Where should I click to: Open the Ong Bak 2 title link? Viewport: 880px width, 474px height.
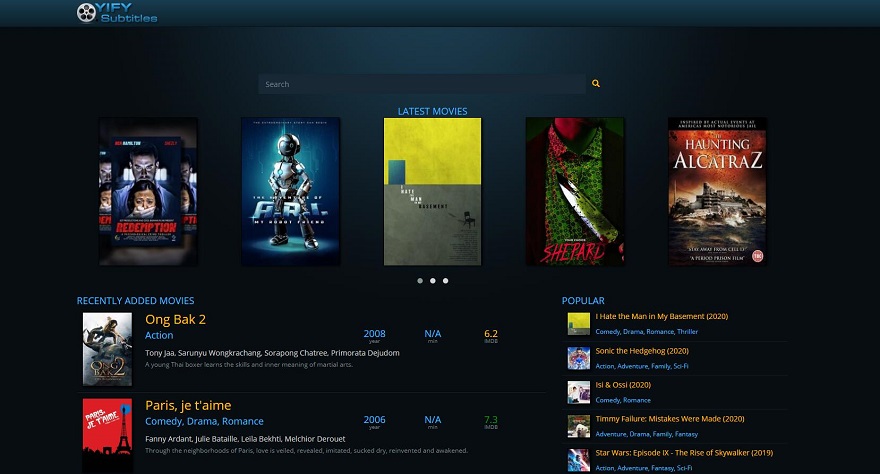[x=176, y=319]
